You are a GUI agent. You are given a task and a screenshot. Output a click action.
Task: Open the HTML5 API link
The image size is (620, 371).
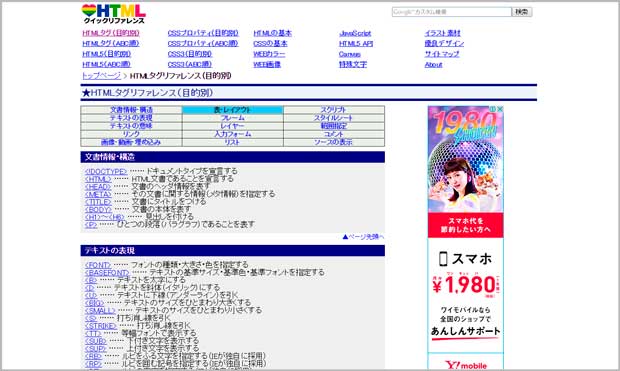click(x=356, y=44)
